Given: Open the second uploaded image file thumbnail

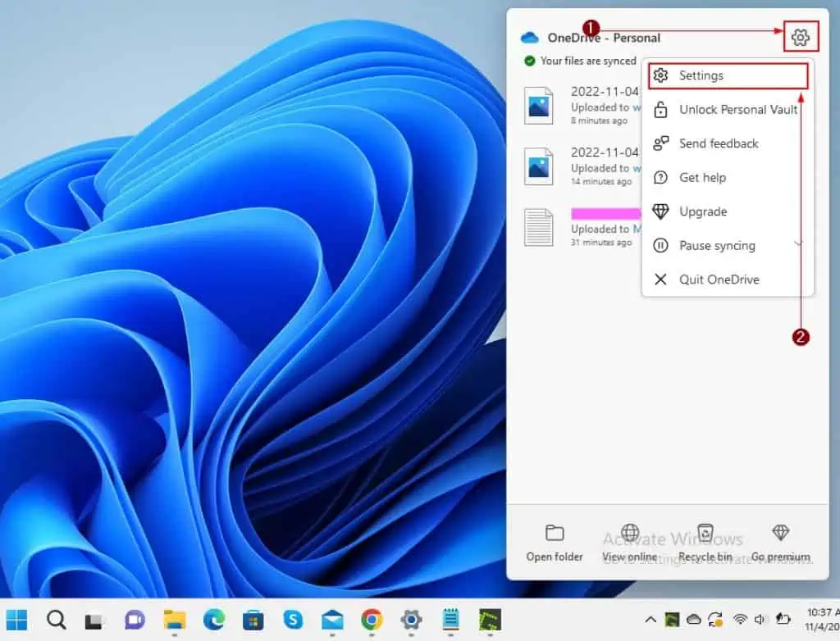Looking at the screenshot, I should tap(539, 166).
